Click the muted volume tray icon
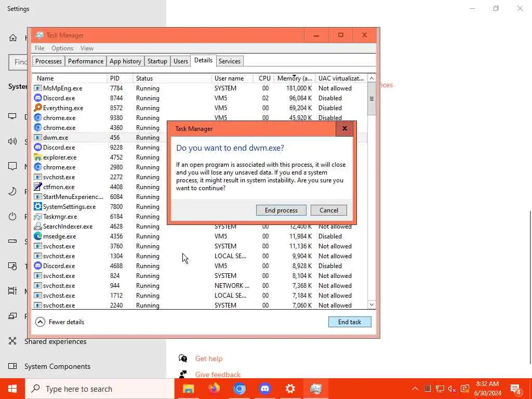This screenshot has width=532, height=399. tap(451, 389)
